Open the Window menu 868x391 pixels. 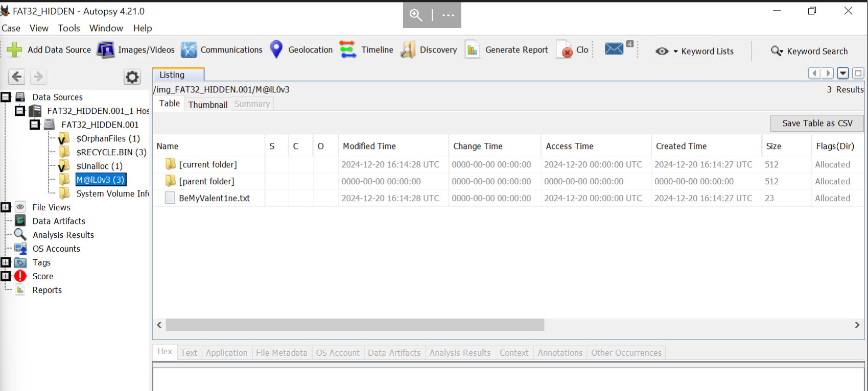coord(106,28)
